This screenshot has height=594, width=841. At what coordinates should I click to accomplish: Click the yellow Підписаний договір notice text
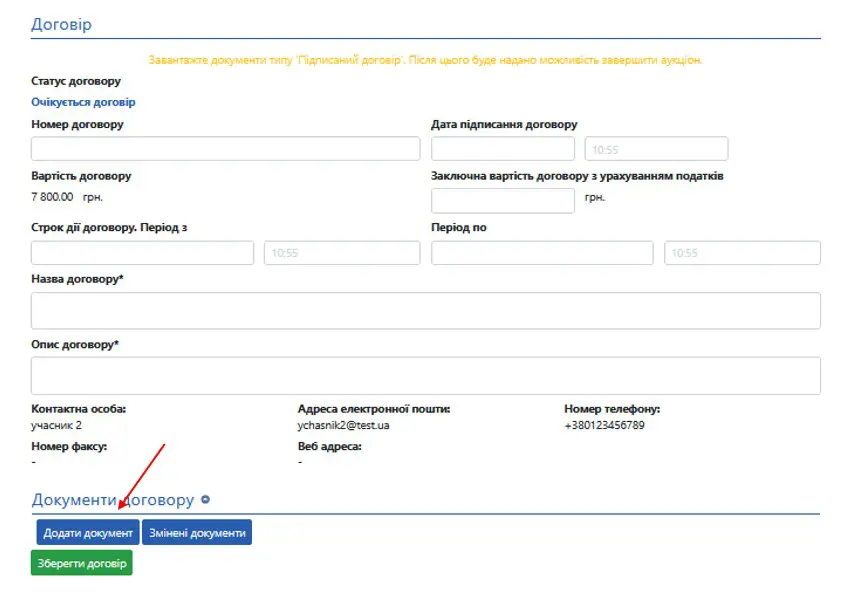coord(425,60)
